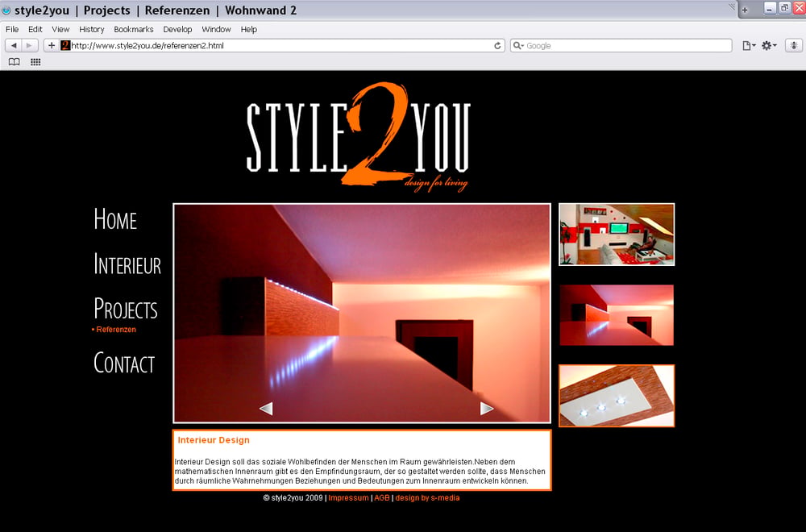Viewport: 806px width, 532px height.
Task: Show next slide with right arrow
Action: tap(487, 409)
